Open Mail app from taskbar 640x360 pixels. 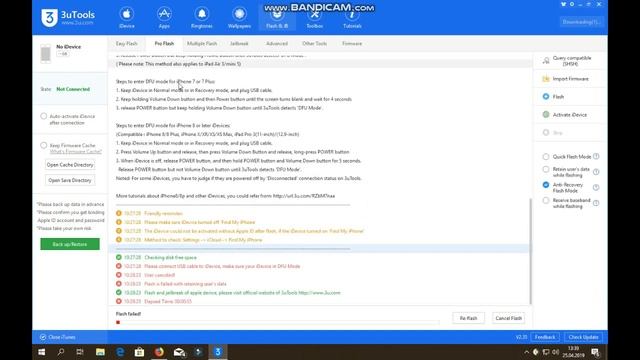pyautogui.click(x=179, y=352)
